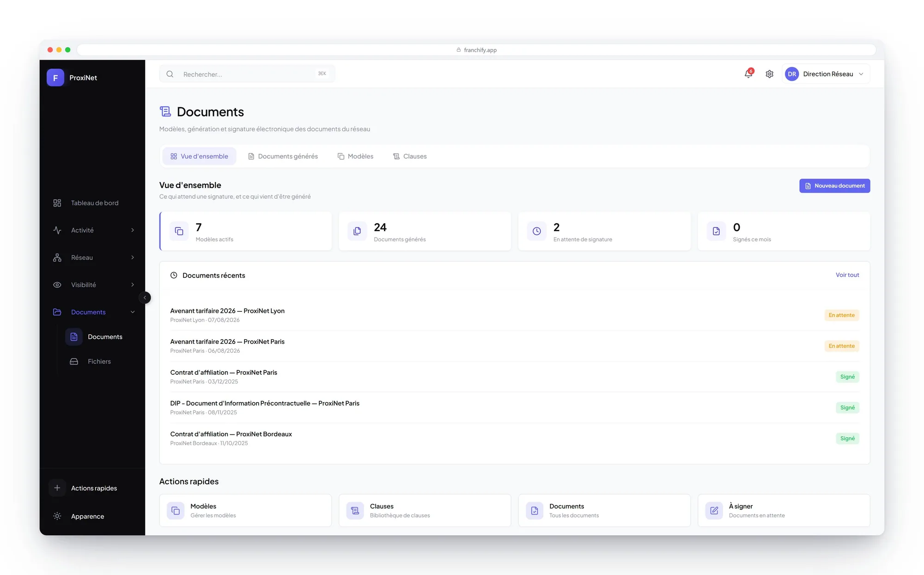Click the Documents générés stat icon

coord(357,231)
